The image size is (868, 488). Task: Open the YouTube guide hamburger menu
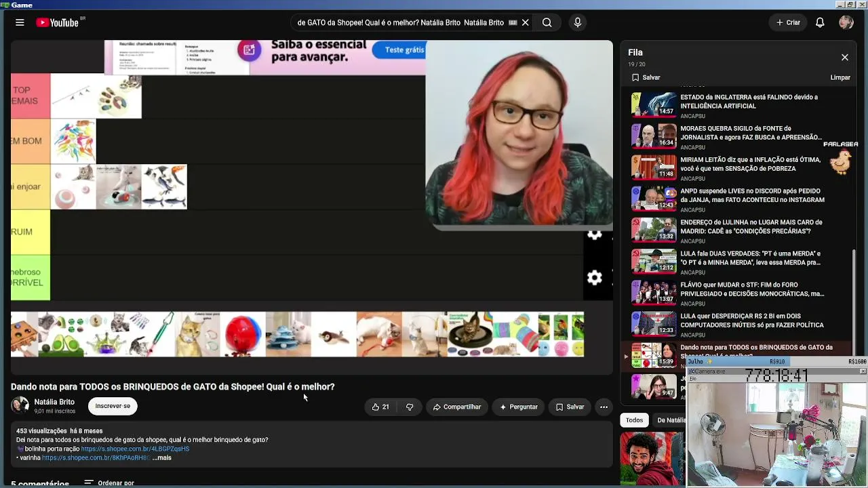click(x=20, y=22)
